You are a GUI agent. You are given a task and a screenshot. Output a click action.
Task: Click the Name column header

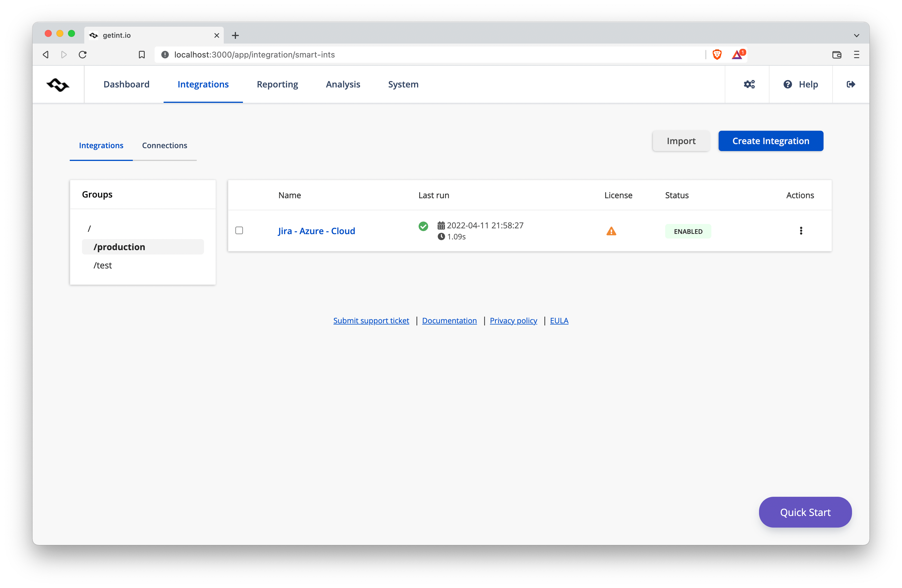(x=289, y=195)
